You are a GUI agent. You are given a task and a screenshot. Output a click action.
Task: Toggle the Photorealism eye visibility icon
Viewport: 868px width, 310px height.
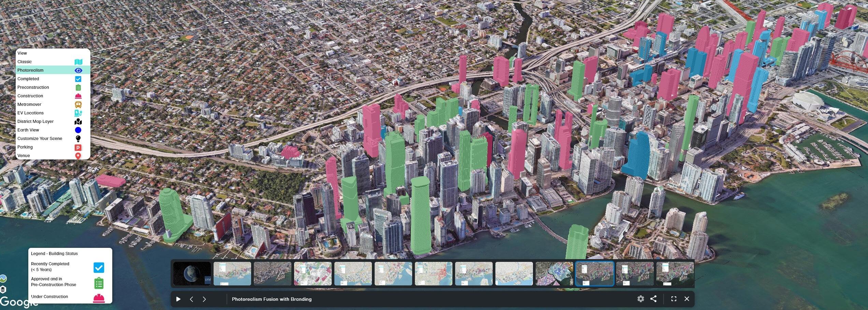[x=78, y=70]
